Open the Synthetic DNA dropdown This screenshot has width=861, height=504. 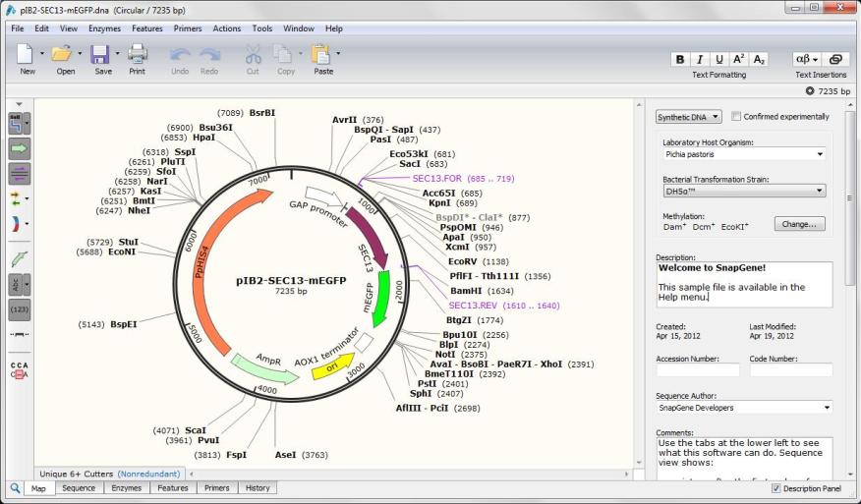pos(689,117)
